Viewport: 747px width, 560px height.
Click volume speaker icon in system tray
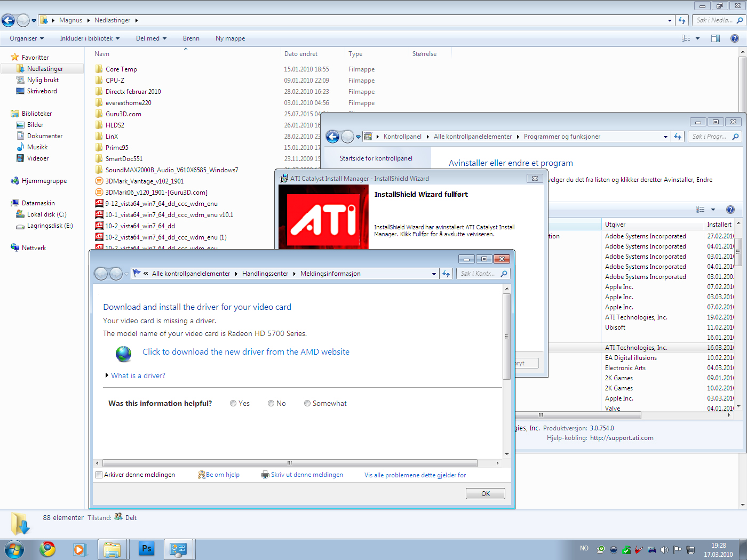[x=664, y=549]
